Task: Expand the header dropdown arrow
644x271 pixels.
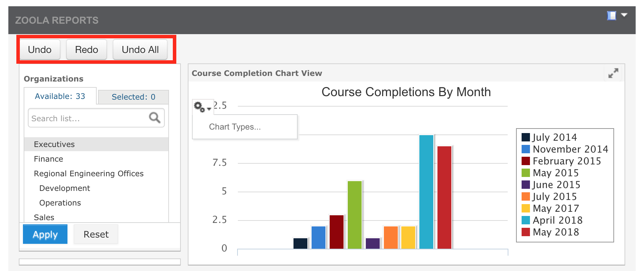Action: coord(624,15)
